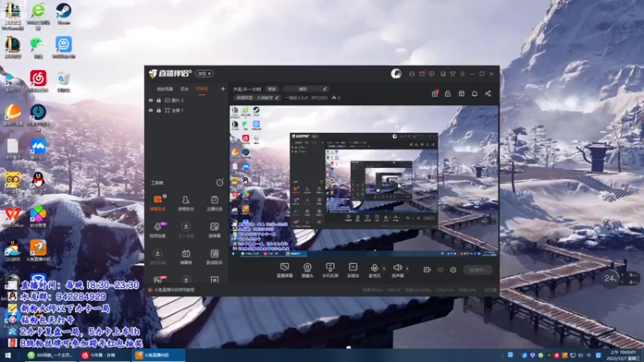The width and height of the screenshot is (644, 362).
Task: Open the League of Legends desktop icon
Action: coord(13,47)
